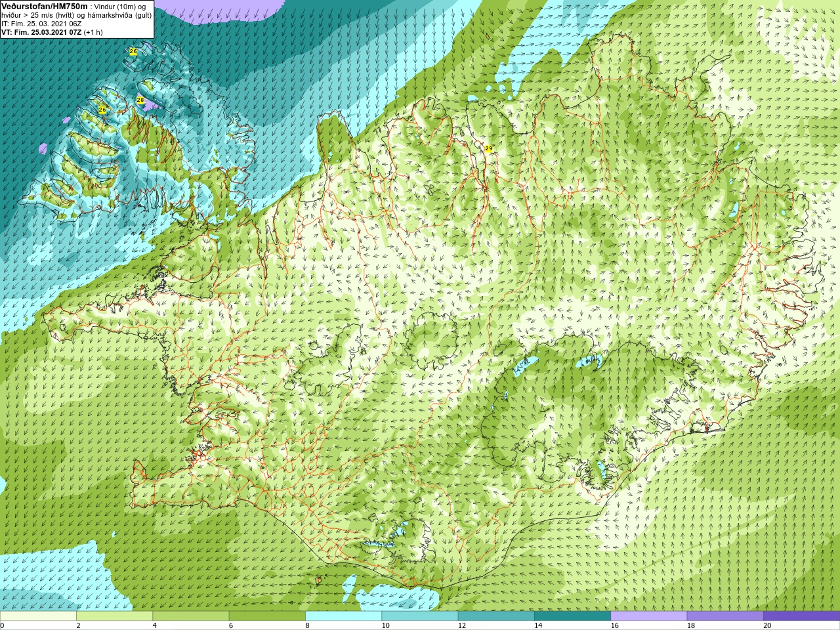The height and width of the screenshot is (630, 840).
Task: Click the 'Veðurstofan/HM750m' title text
Action: coord(45,6)
